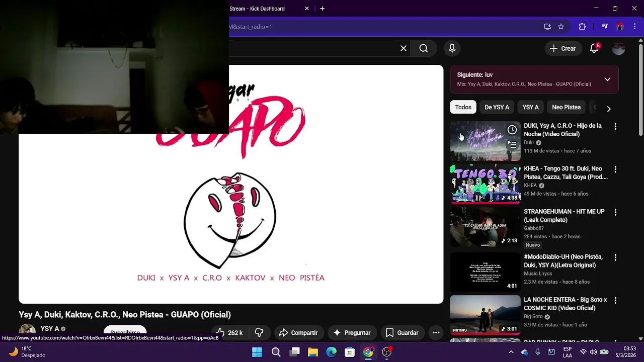This screenshot has height=362, width=644.
Task: Open LA NOCHE ENTERA thumbnail
Action: [485, 314]
